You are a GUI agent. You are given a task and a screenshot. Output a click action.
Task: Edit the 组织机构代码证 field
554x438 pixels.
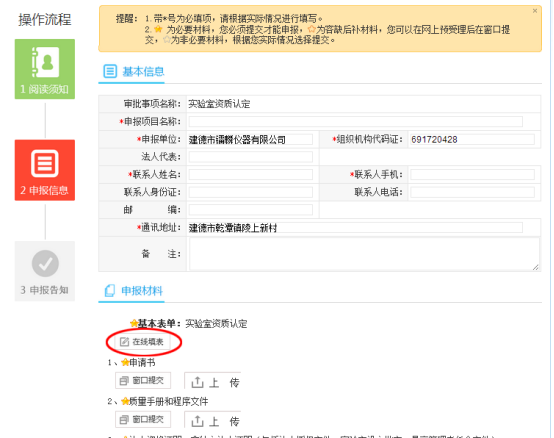pyautogui.click(x=472, y=139)
